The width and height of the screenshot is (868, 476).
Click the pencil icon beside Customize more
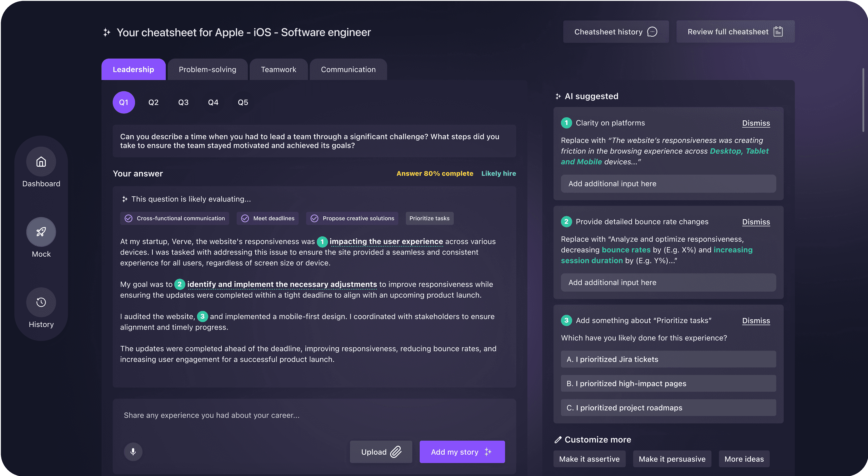click(558, 440)
